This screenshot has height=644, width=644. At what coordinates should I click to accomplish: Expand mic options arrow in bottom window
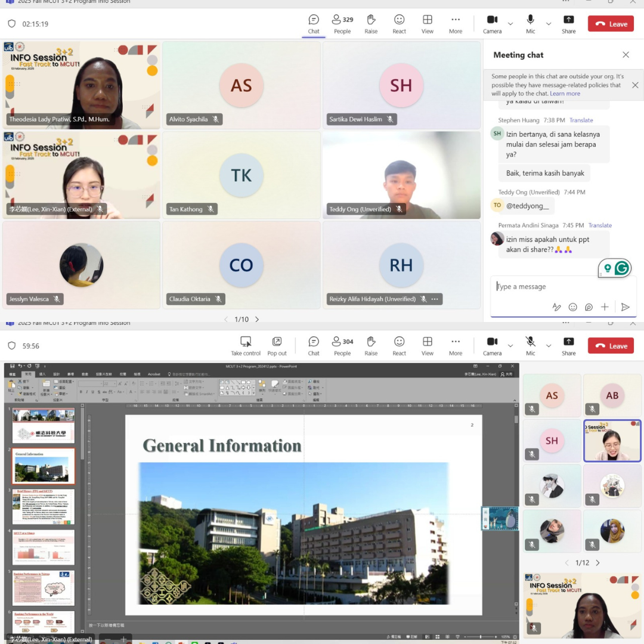click(x=549, y=345)
